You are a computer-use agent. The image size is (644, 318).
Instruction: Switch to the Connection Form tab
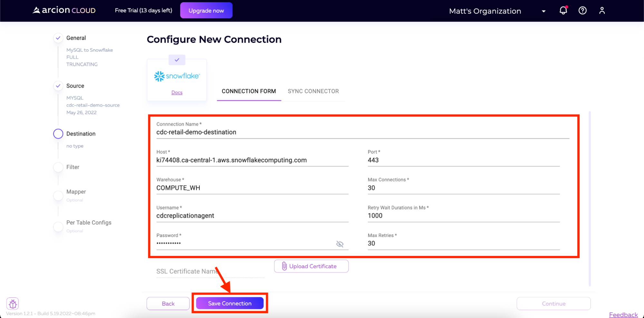pos(249,91)
